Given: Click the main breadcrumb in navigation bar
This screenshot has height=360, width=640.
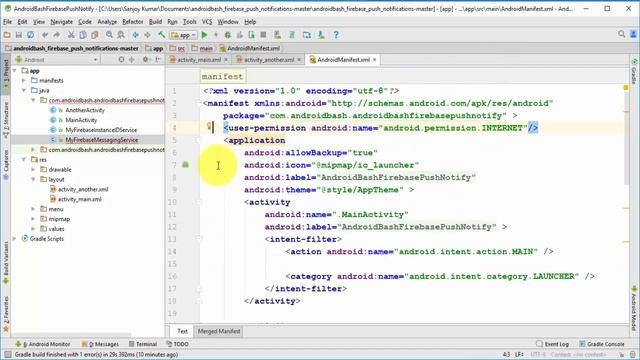Looking at the screenshot, I should point(202,48).
